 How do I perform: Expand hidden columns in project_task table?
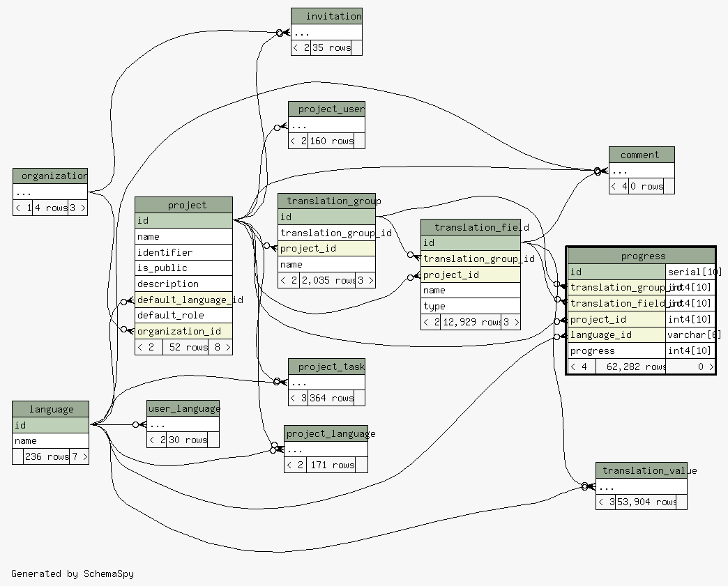pyautogui.click(x=326, y=383)
